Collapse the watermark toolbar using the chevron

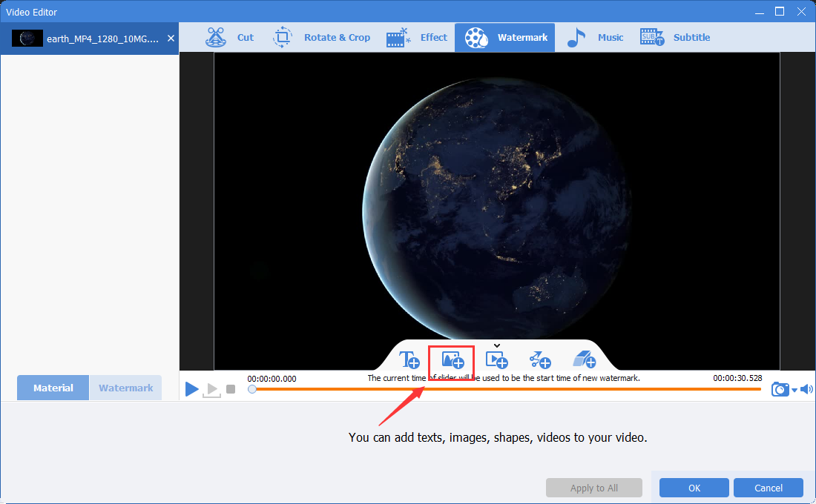[x=497, y=345]
